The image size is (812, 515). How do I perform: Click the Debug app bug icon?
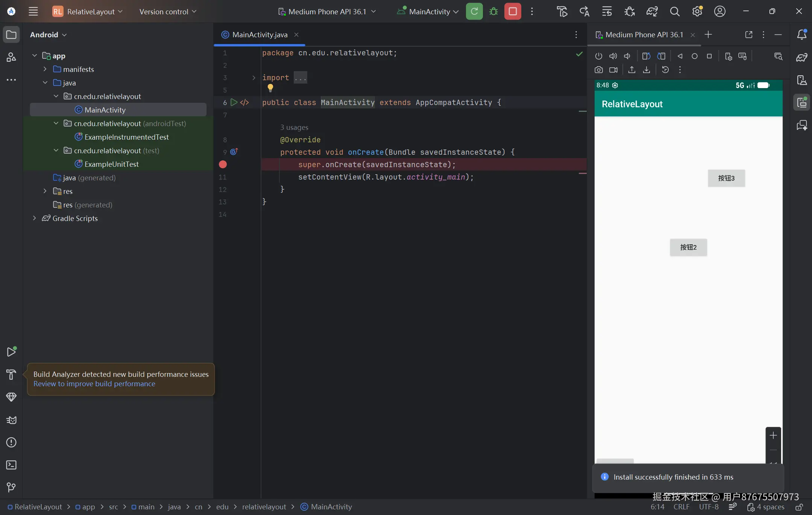pos(493,11)
